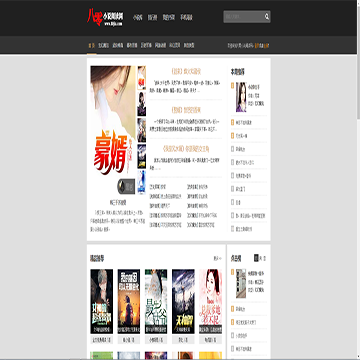Click the more link in recommendations section header
360x360 pixels.
point(217,258)
